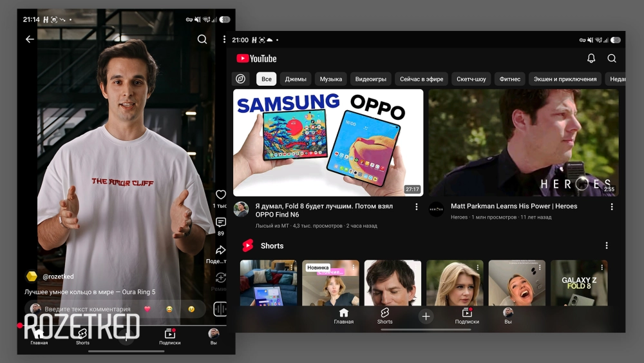Viewport: 644px width, 363px height.
Task: Tap the sad emoji reaction in comment bar
Action: pyautogui.click(x=191, y=309)
